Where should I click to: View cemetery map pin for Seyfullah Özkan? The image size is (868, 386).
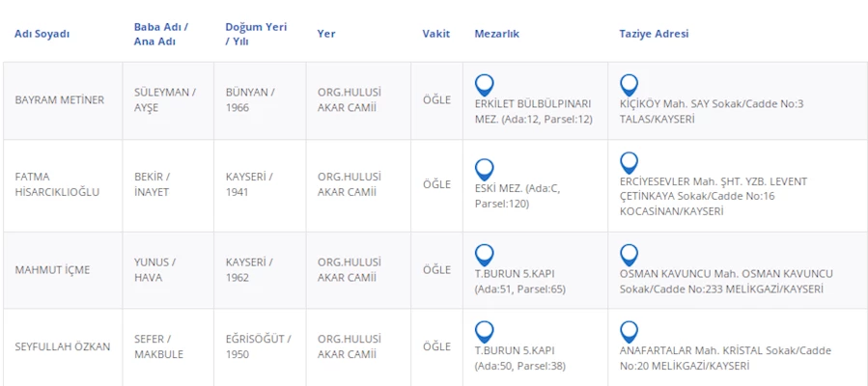[x=485, y=332]
